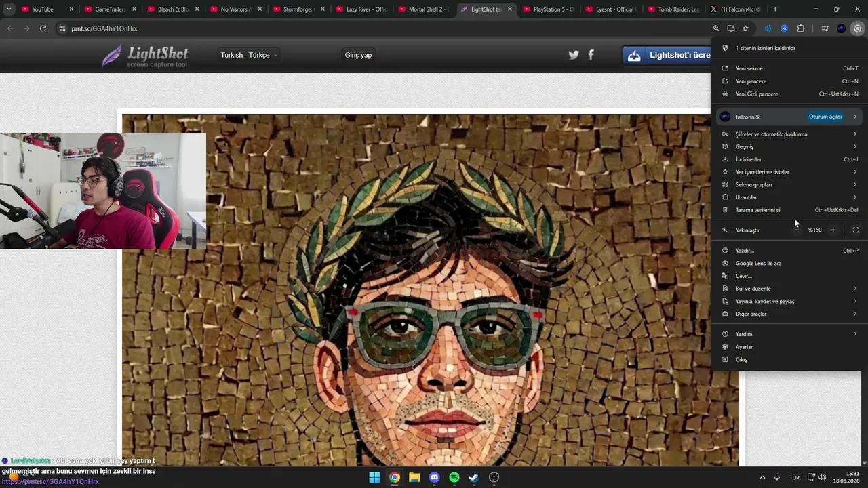868x488 pixels.
Task: Click the install app icon in address bar
Action: [731, 28]
